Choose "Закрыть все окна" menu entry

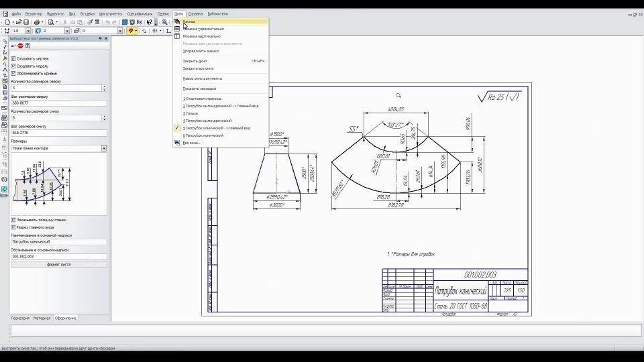[198, 68]
